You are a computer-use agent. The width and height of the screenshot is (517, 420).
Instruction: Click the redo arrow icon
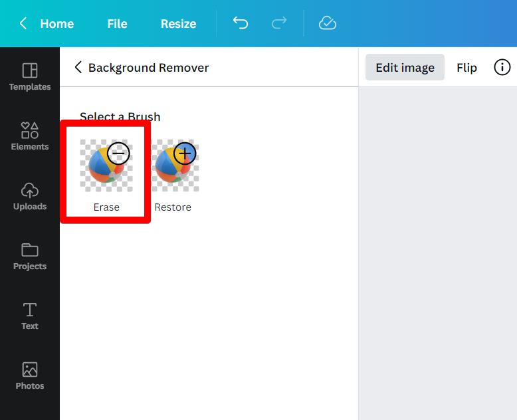(279, 23)
